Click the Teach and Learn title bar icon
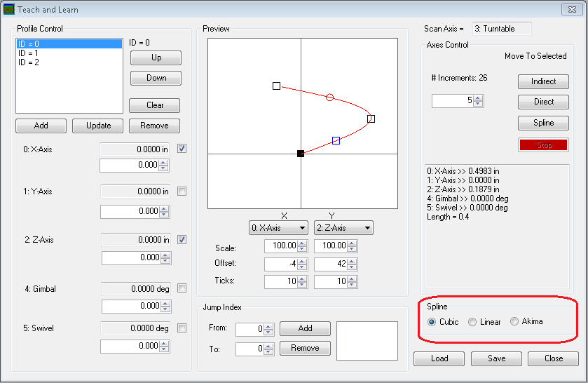Viewport: 588px width, 383px height. tap(8, 10)
